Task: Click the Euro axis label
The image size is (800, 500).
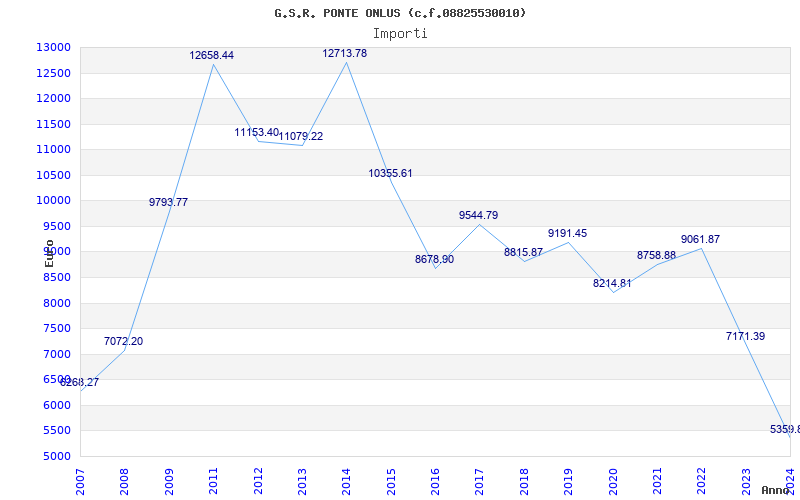Action: click(x=49, y=254)
